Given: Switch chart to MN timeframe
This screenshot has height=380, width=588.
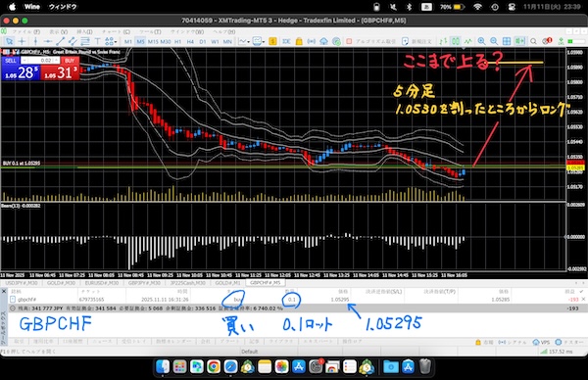Looking at the screenshot, I should pyautogui.click(x=227, y=41).
